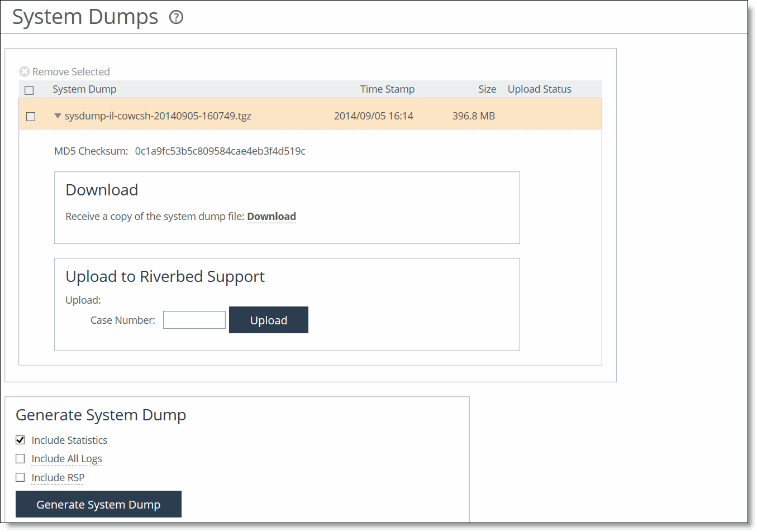Click the Download link for the system dump
The height and width of the screenshot is (532, 757).
coord(271,216)
